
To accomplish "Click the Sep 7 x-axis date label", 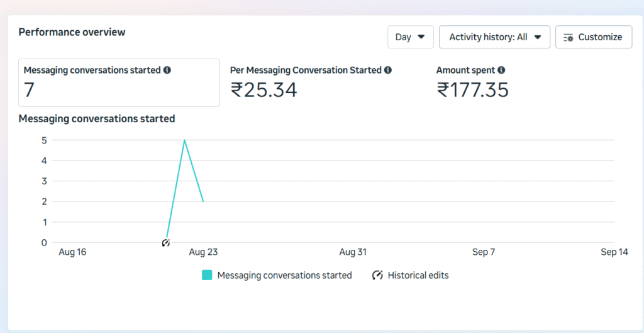I will pyautogui.click(x=484, y=252).
